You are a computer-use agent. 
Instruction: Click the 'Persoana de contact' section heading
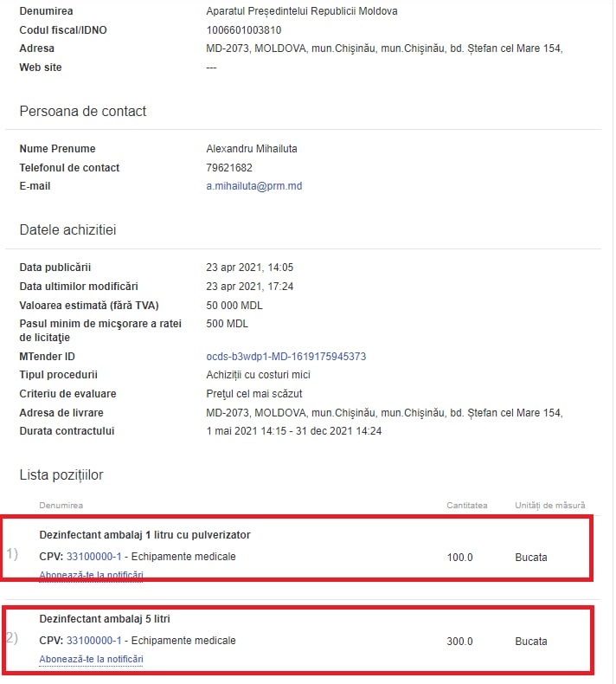pyautogui.click(x=82, y=112)
